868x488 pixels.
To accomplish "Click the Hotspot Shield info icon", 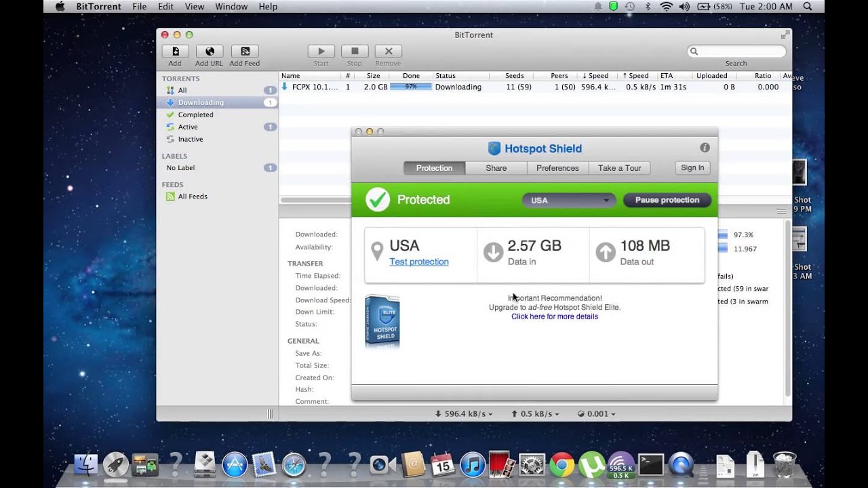I will (705, 148).
